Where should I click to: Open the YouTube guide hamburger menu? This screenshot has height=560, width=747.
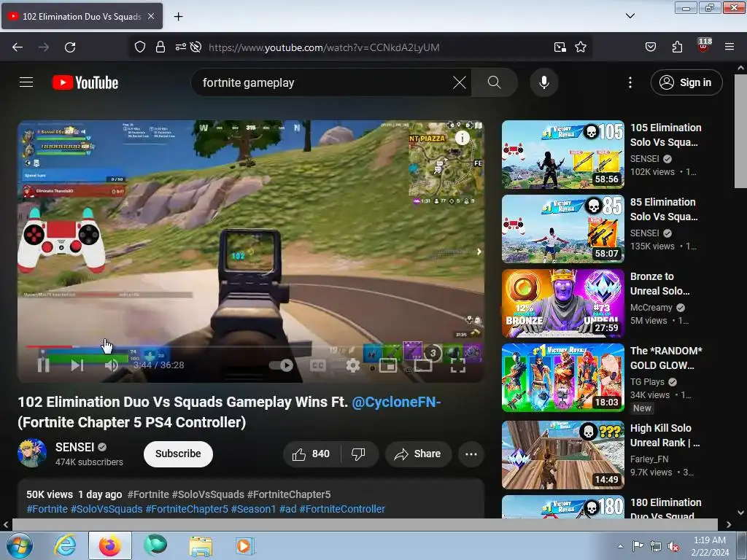26,82
